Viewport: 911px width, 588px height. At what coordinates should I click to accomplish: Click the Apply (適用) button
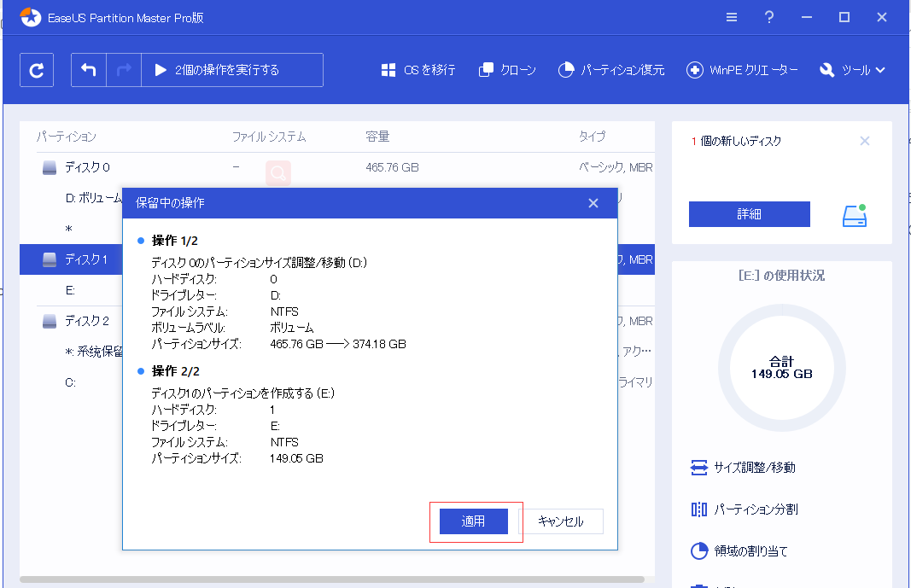[x=474, y=521]
